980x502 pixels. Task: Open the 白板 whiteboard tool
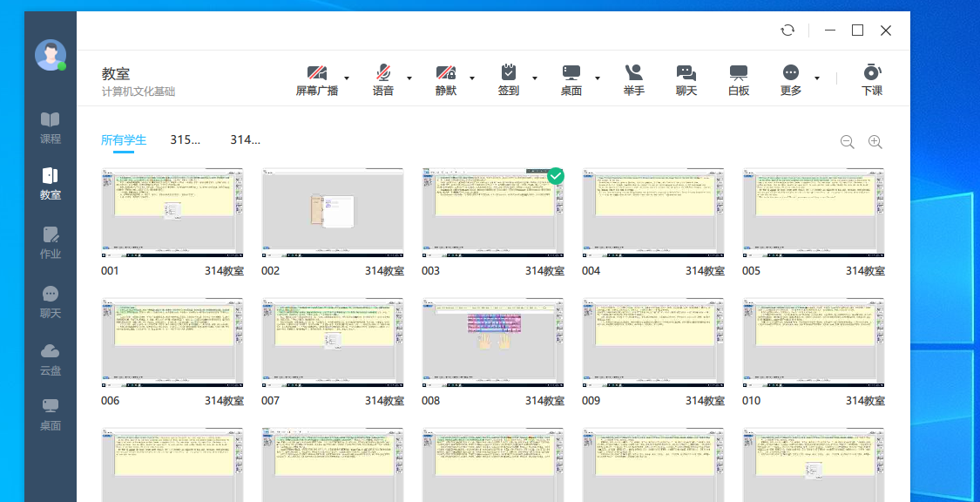739,73
